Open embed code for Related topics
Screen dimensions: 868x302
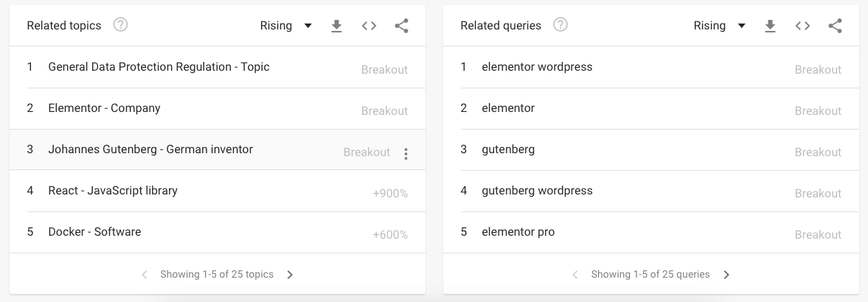pos(369,26)
